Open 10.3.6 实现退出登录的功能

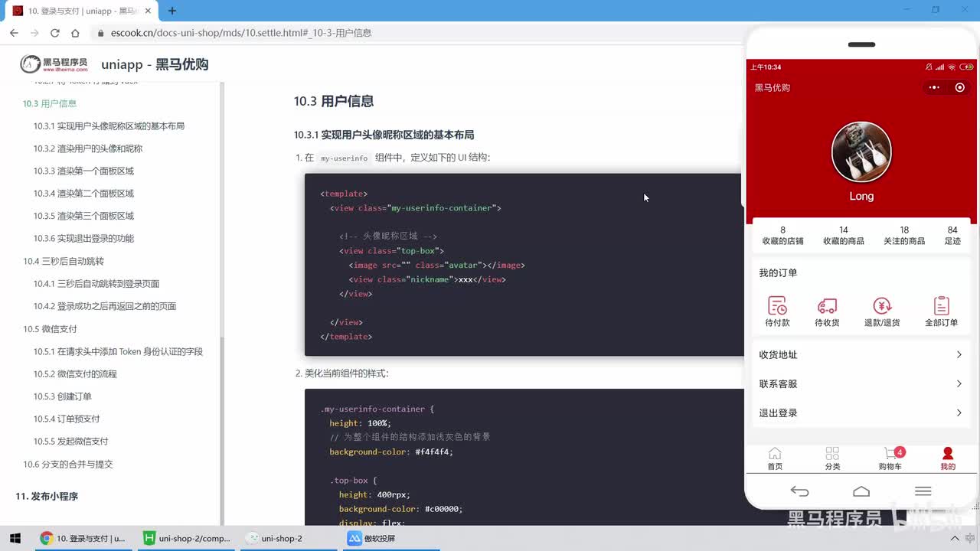83,238
